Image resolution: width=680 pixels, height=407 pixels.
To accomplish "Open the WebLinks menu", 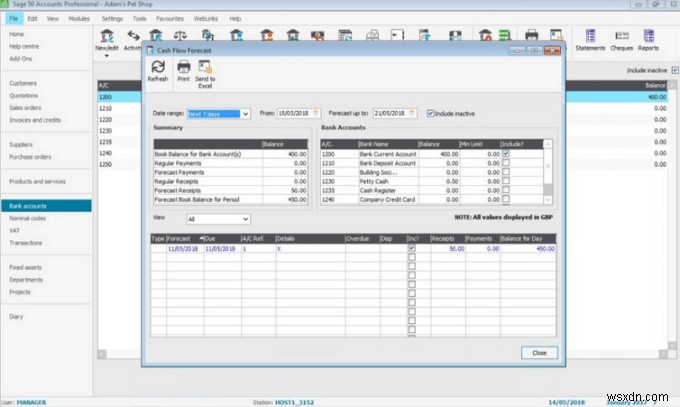I will point(206,19).
